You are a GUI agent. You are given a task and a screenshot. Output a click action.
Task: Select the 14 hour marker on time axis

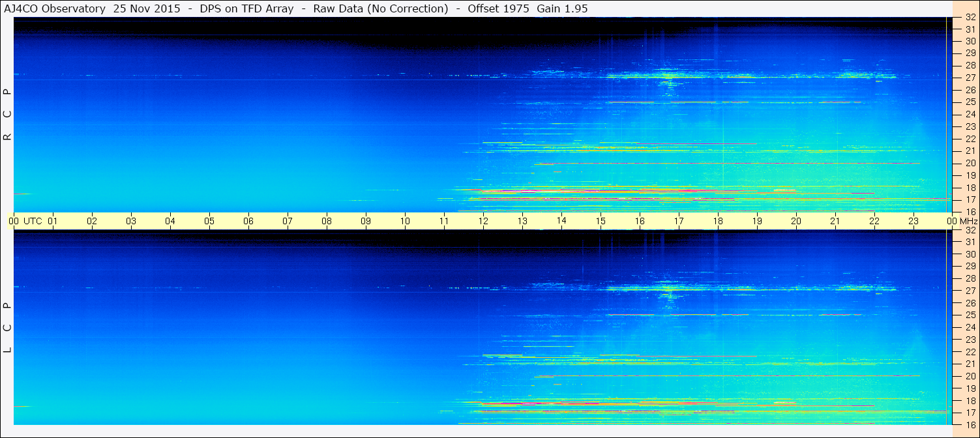[x=561, y=221]
